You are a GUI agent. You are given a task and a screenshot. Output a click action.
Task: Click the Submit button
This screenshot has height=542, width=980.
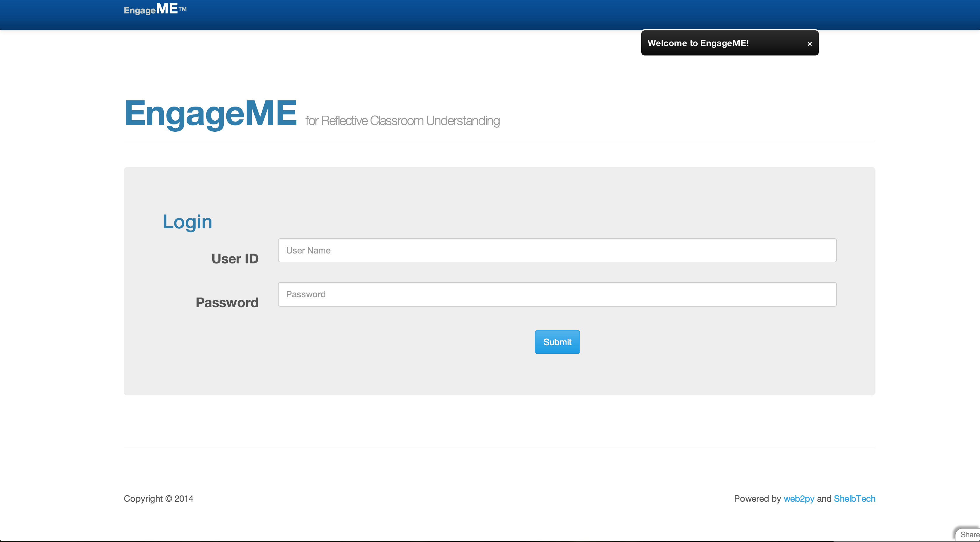[x=557, y=342]
